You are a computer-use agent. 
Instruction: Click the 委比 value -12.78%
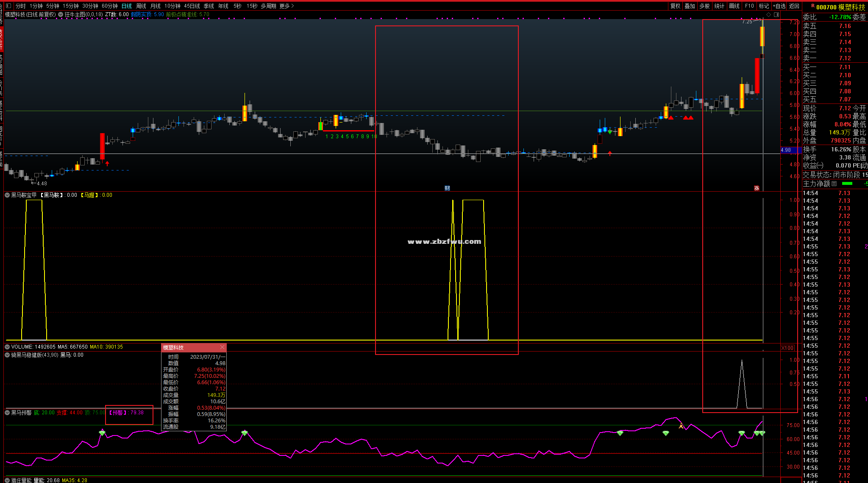(840, 17)
